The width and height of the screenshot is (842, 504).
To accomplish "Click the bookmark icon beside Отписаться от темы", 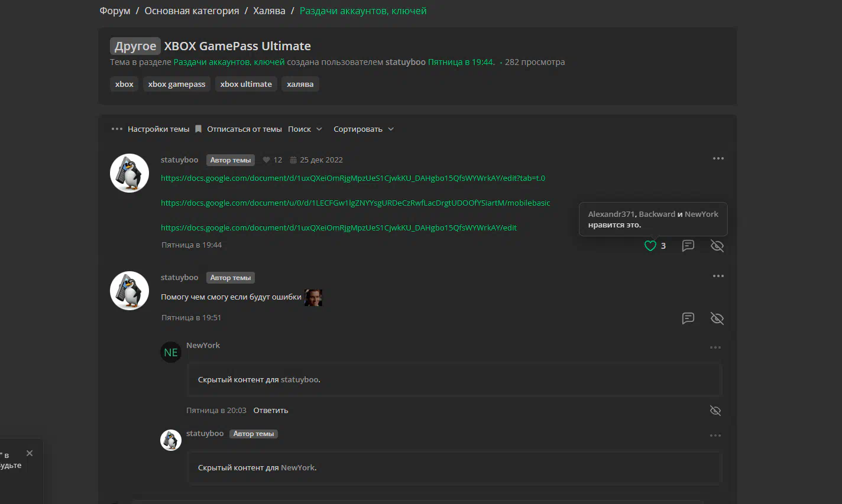I will 199,129.
